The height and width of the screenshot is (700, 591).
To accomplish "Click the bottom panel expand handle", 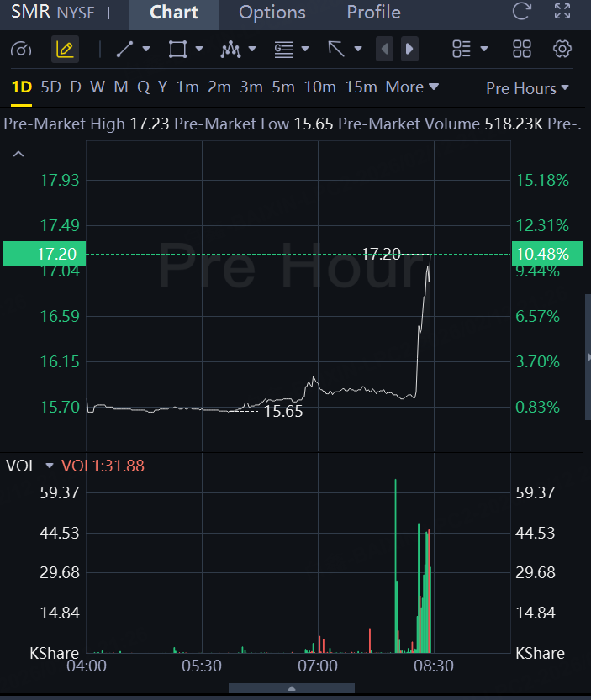I will pyautogui.click(x=292, y=688).
